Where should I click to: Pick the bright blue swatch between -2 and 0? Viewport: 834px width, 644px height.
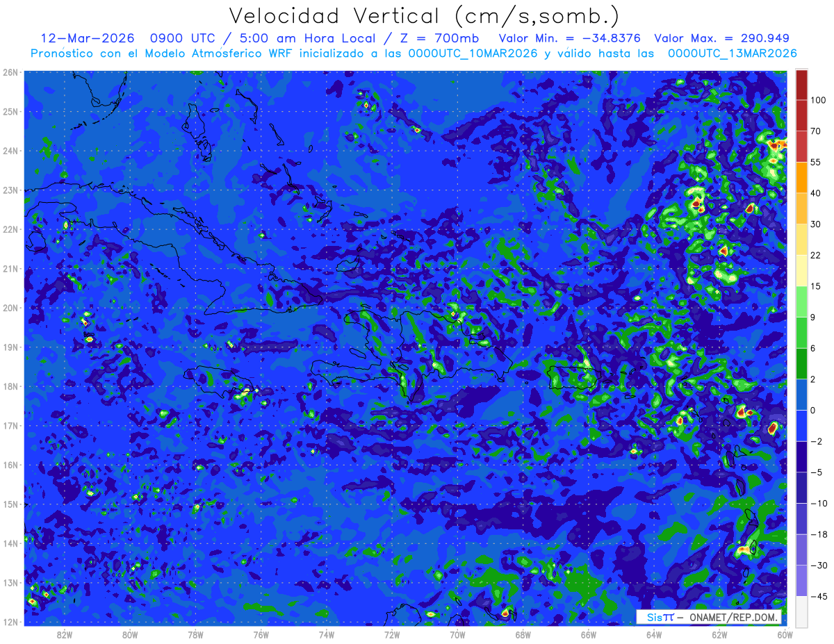coord(801,426)
